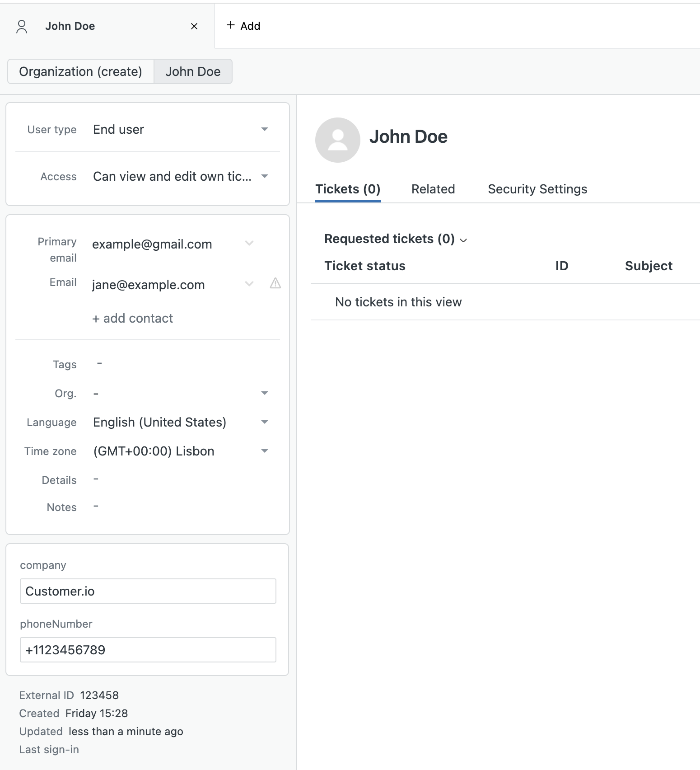Click the John Doe name heading
The height and width of the screenshot is (770, 700).
pyautogui.click(x=408, y=136)
